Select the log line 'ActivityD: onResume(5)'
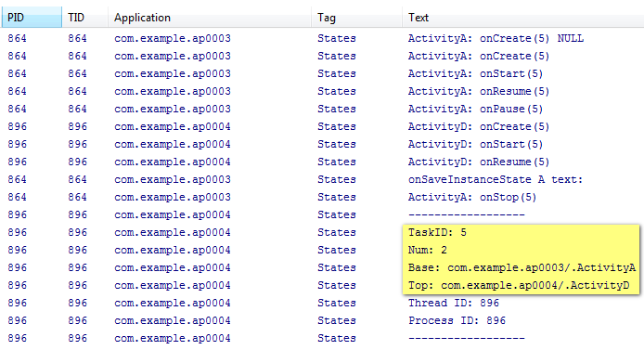The height and width of the screenshot is (350, 644). (479, 162)
